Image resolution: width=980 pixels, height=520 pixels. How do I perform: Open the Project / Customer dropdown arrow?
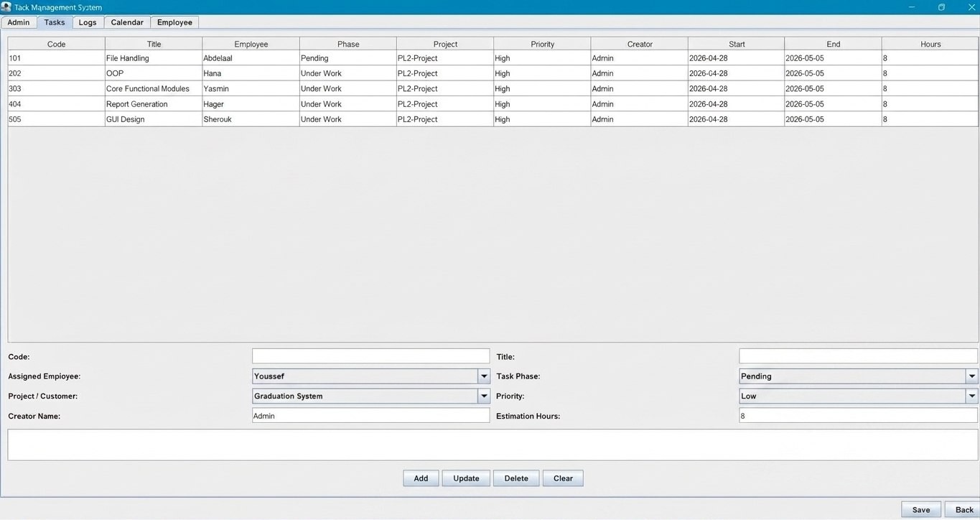pos(484,396)
